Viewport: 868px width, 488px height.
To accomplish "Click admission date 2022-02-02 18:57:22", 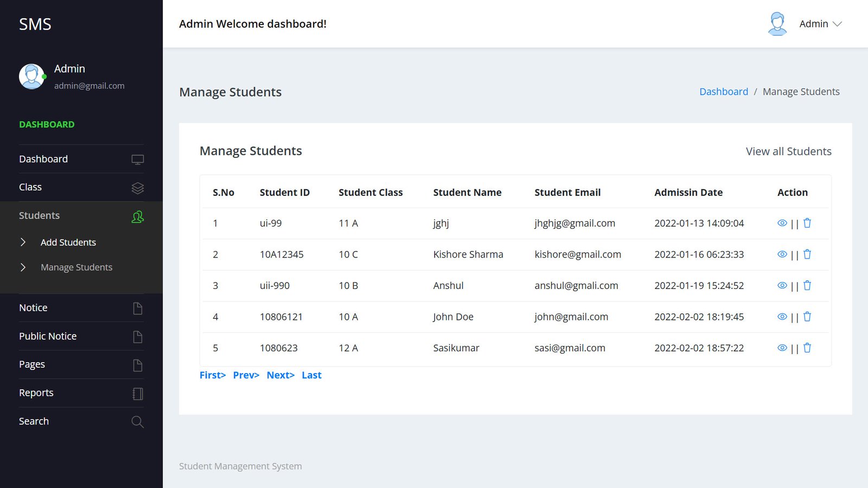I will click(699, 348).
